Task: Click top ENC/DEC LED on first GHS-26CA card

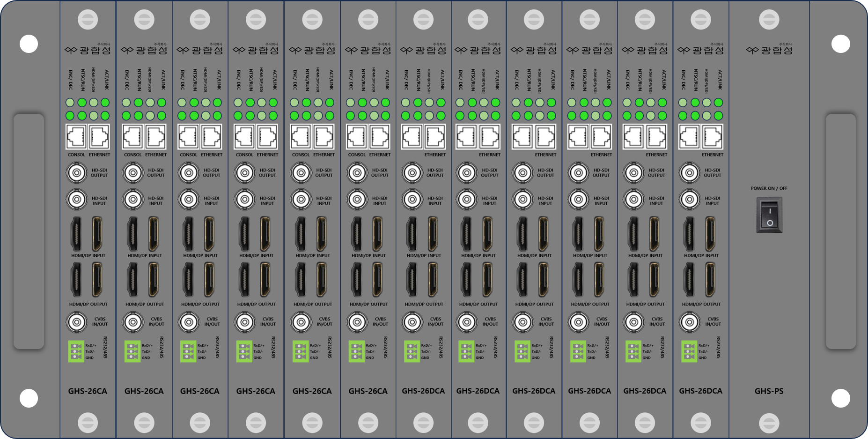Action: point(70,103)
